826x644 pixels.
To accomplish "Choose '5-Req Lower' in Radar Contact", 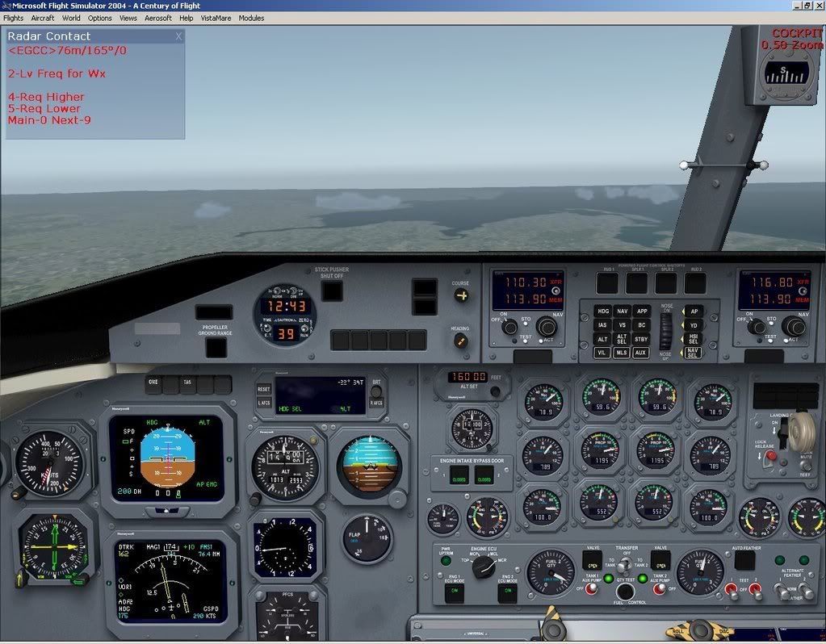I will [x=44, y=108].
